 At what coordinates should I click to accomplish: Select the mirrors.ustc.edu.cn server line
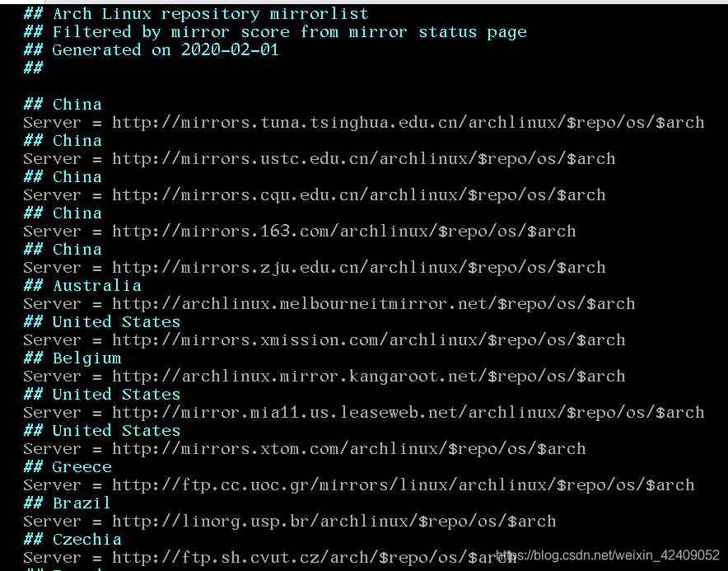pos(319,159)
